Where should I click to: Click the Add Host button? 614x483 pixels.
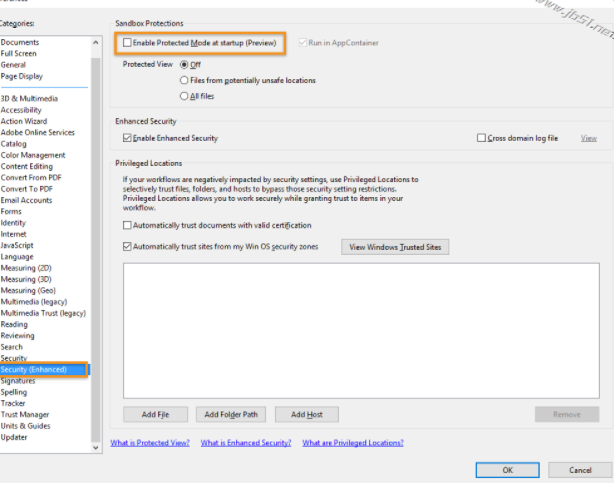(x=306, y=414)
